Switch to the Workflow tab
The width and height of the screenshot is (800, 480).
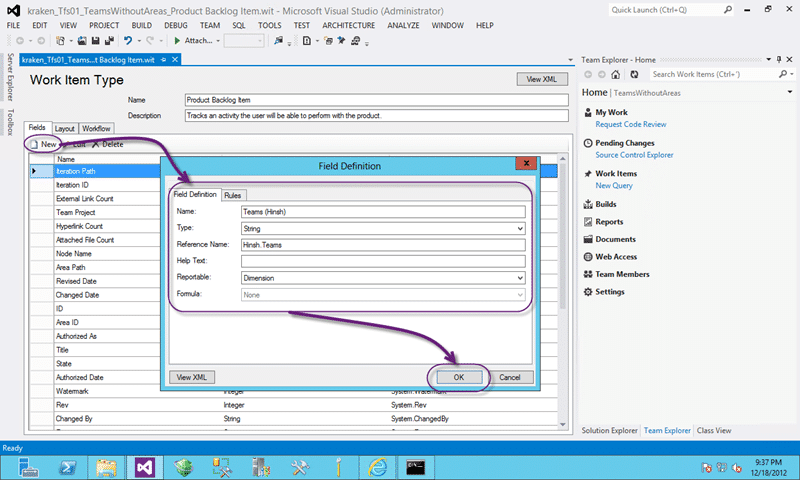point(96,129)
